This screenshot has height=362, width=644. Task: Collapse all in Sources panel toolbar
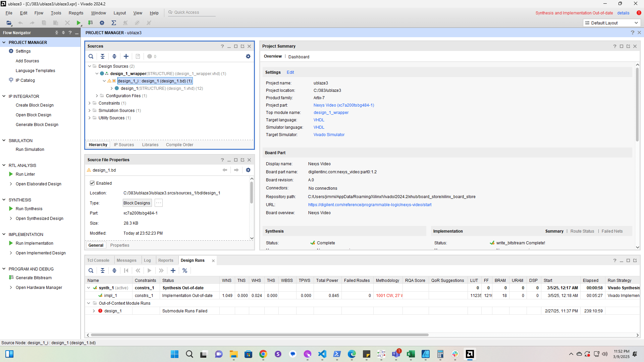coord(103,56)
